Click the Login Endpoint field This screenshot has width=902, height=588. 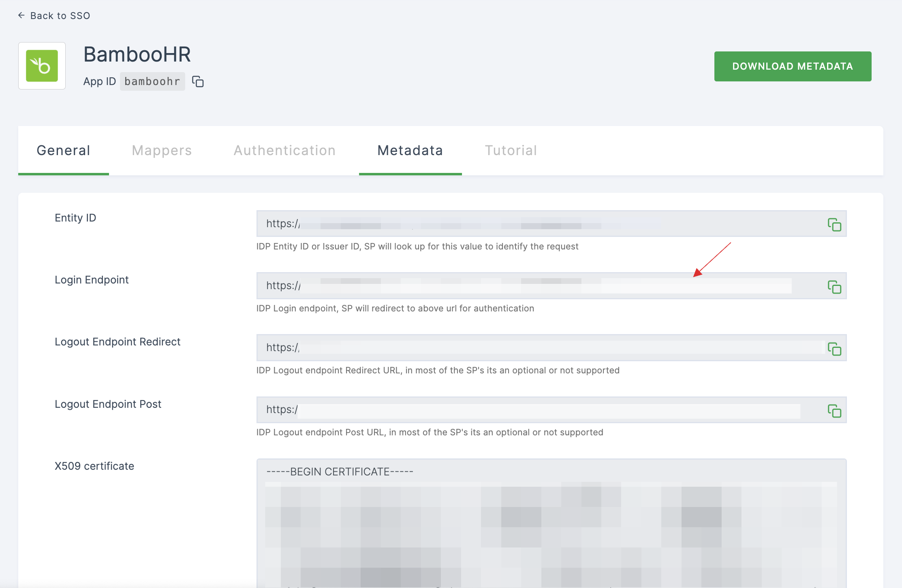pyautogui.click(x=551, y=285)
